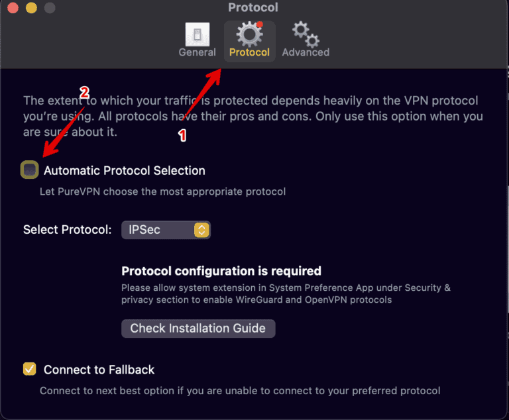Click the Advanced double-gear icon
Viewport: 509px width, 420px height.
306,34
